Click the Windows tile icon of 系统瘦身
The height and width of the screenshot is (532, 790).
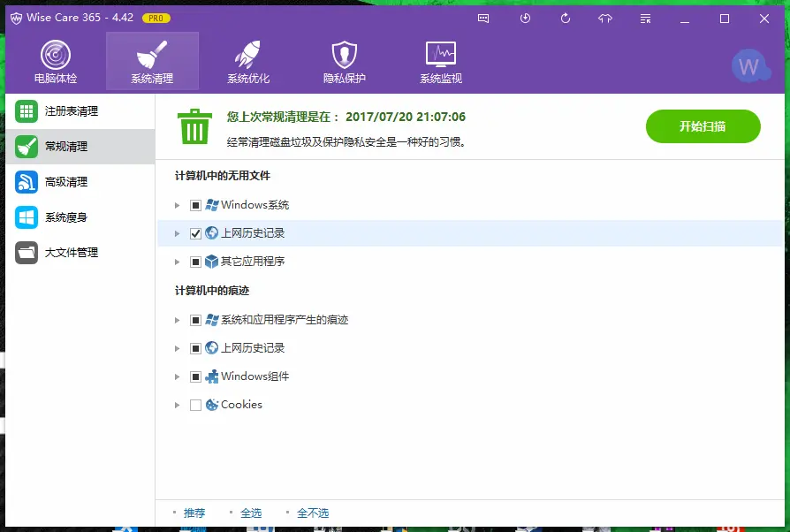(x=27, y=217)
